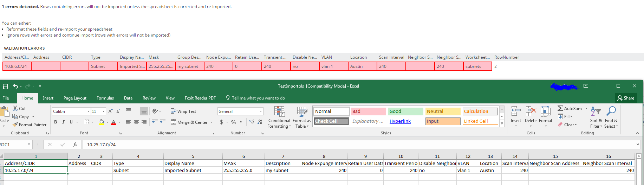Open Find & Select menu
This screenshot has height=185, width=644.
point(611,117)
